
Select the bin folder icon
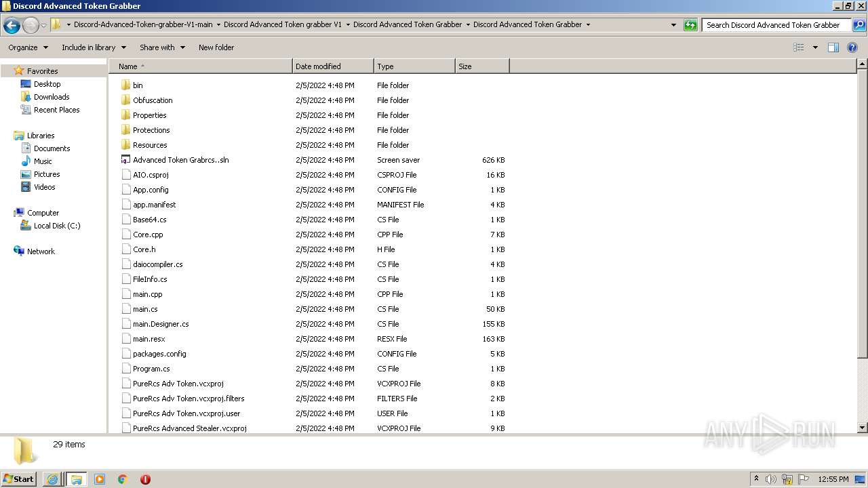click(125, 85)
